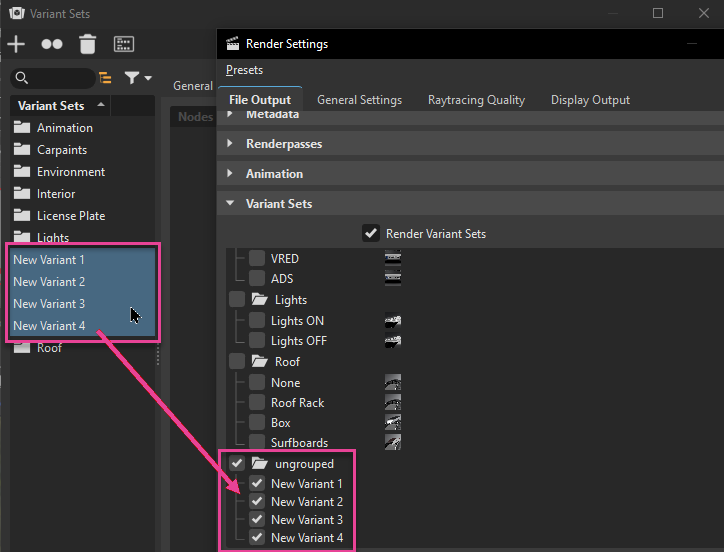The width and height of the screenshot is (724, 552).
Task: Check the VRED variant checkbox
Action: coord(257,258)
